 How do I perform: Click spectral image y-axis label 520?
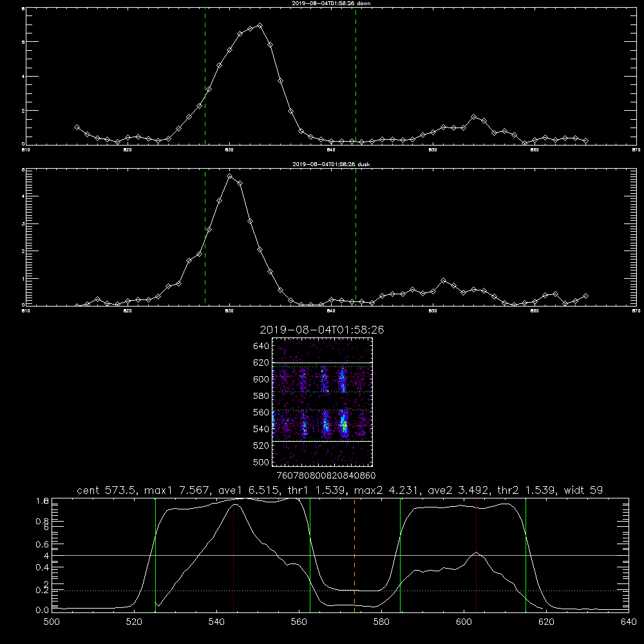coord(261,446)
